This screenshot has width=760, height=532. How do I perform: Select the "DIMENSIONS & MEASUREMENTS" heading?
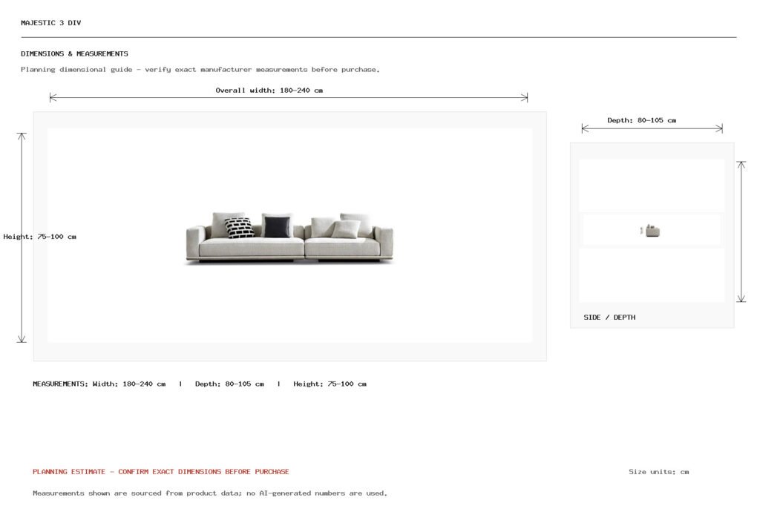click(75, 53)
